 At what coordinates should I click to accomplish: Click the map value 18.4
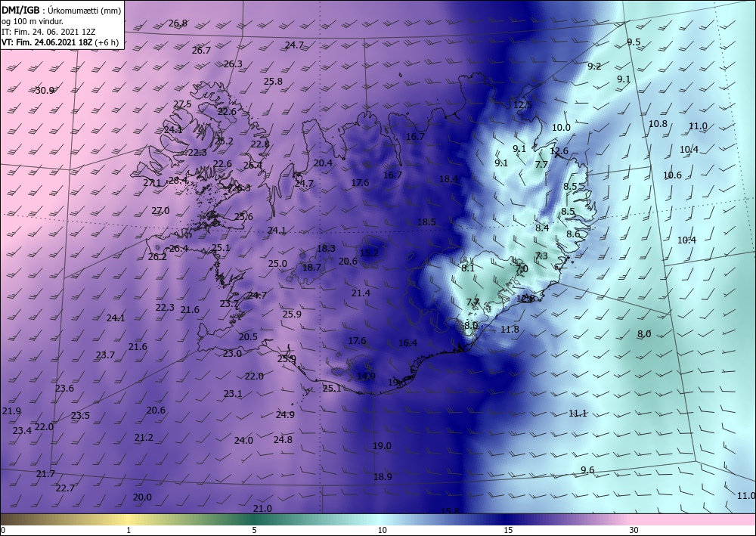[448, 179]
